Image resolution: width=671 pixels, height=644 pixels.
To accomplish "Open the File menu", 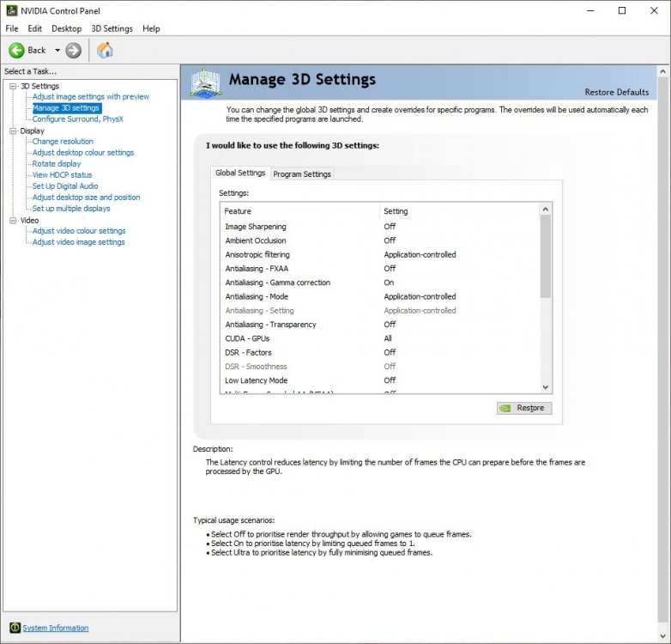I will [12, 28].
